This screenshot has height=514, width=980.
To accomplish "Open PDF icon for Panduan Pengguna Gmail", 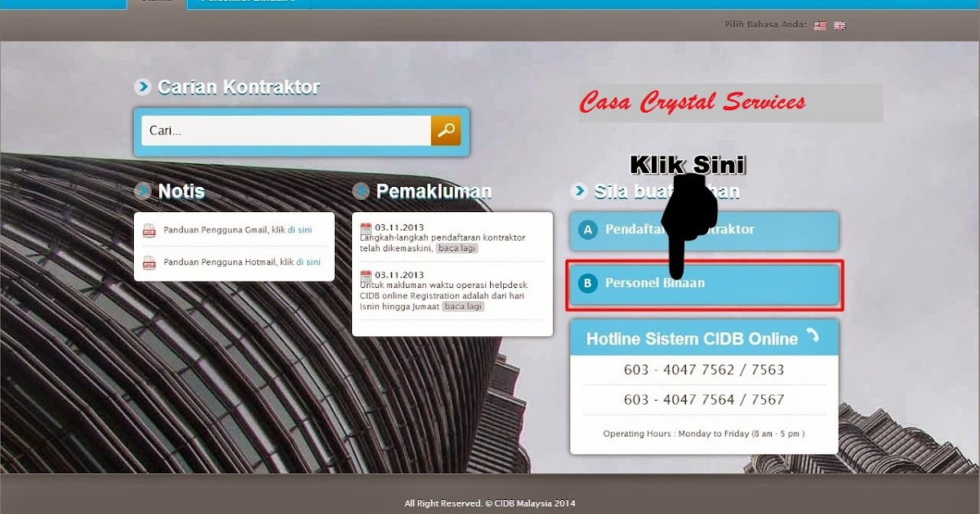I will [x=149, y=231].
